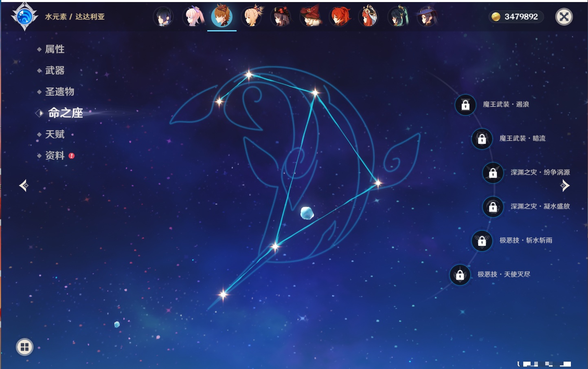Open the 属性 attributes section
The width and height of the screenshot is (588, 369).
(x=55, y=49)
